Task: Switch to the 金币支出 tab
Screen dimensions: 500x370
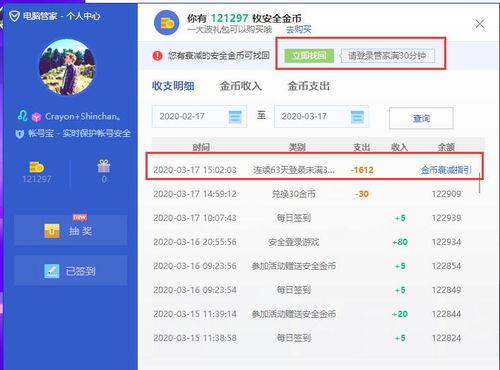Action: click(309, 86)
